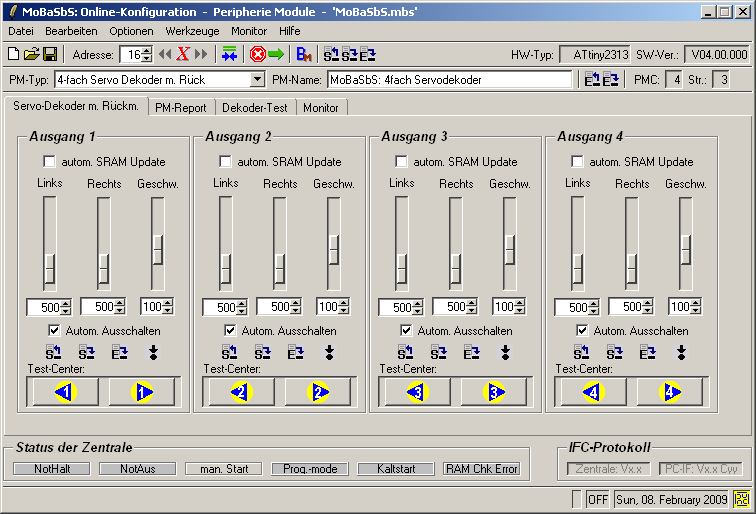Toggle autom. SRAM Update for Ausgang 4

[578, 161]
